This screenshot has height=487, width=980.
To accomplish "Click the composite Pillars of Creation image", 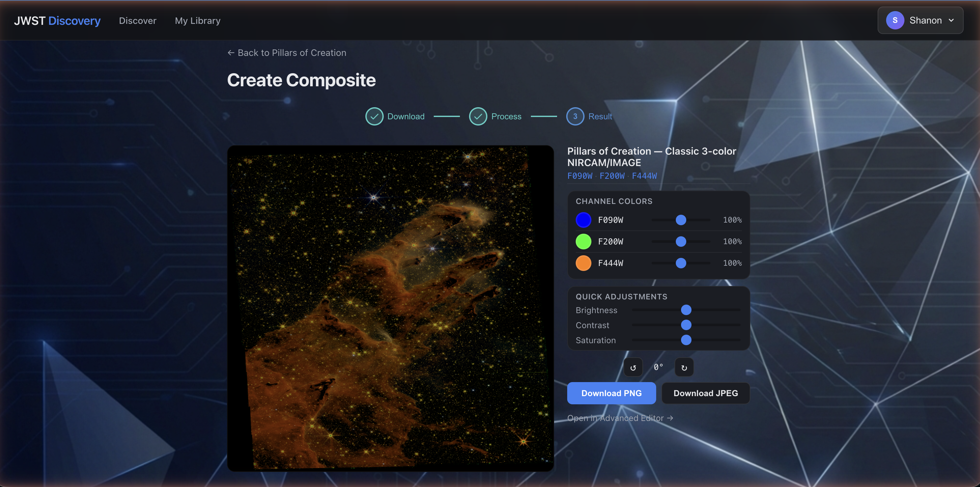I will tap(390, 308).
